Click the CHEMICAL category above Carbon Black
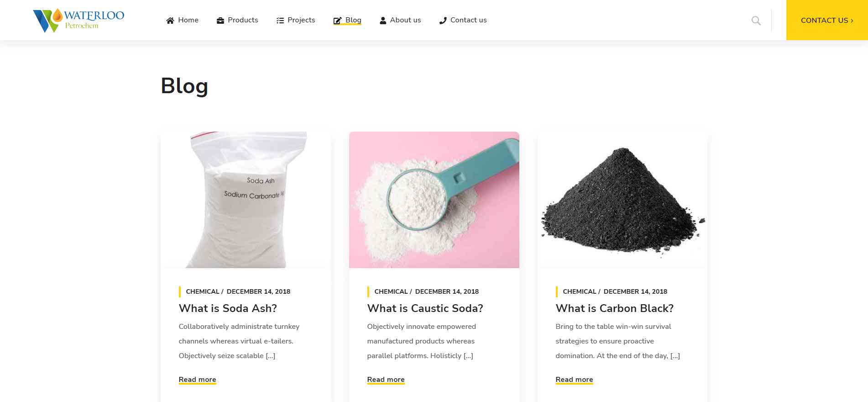The image size is (868, 402). 579,291
